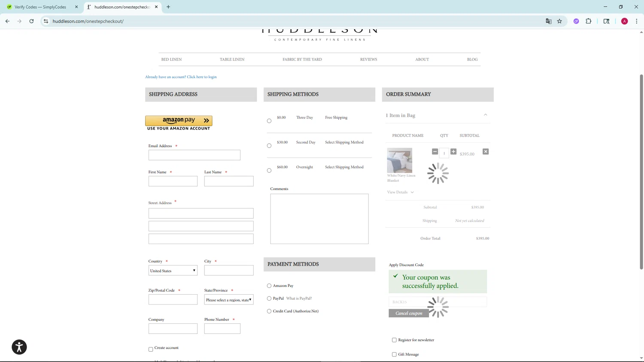This screenshot has height=362, width=644.
Task: Select the $0.00 Three Day shipping option
Action: 269,121
